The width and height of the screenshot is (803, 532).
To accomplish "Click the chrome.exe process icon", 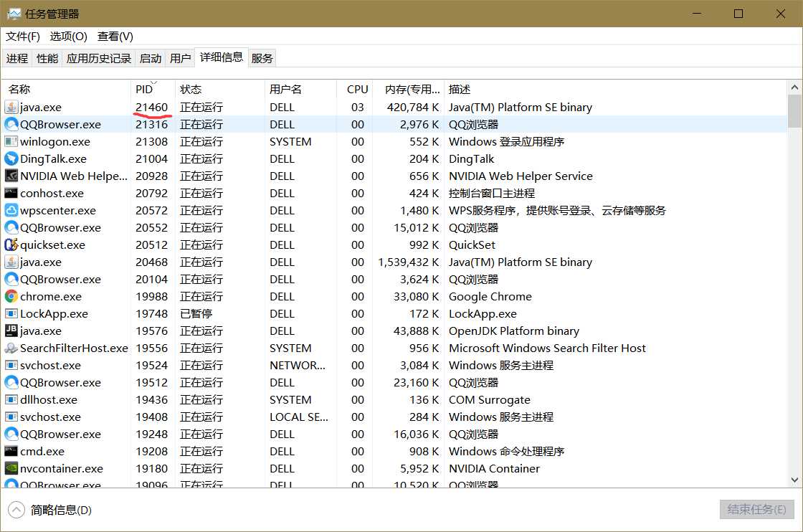I will pyautogui.click(x=11, y=296).
